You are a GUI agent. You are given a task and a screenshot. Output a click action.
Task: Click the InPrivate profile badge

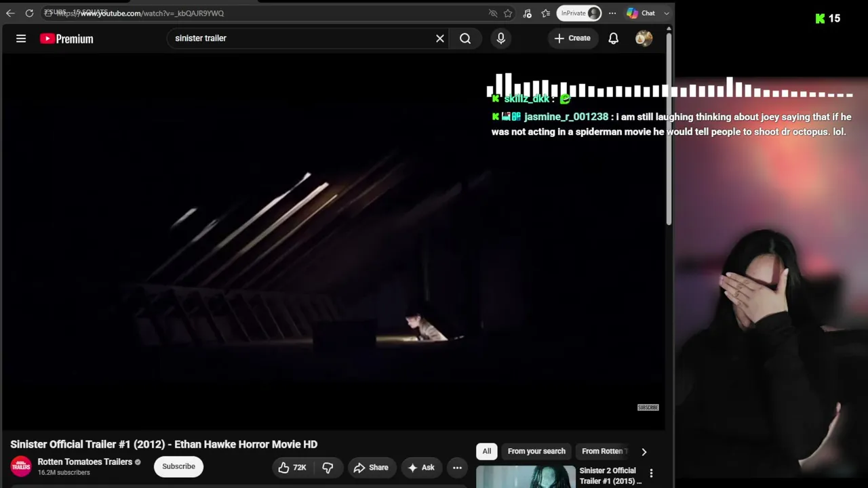(579, 14)
